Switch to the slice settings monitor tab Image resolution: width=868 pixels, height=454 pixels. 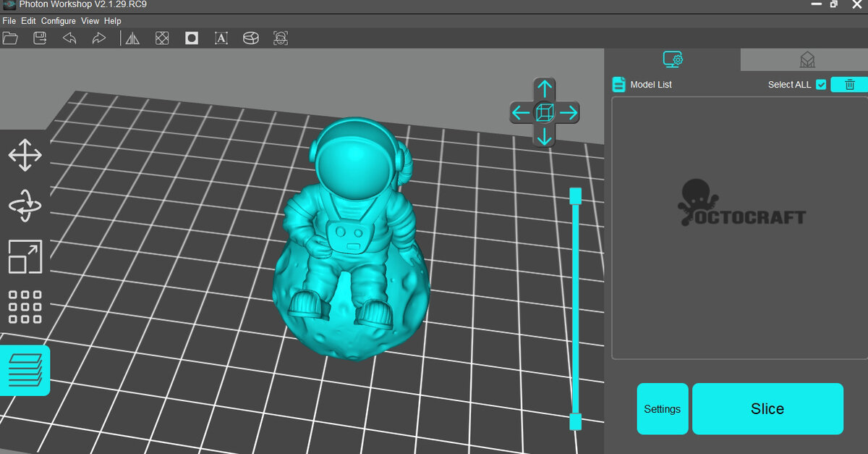click(673, 59)
